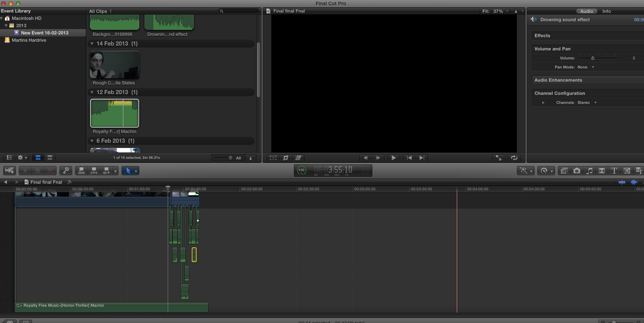This screenshot has height=323, width=644.
Task: Toggle audio skimming in timeline
Action: click(x=634, y=182)
